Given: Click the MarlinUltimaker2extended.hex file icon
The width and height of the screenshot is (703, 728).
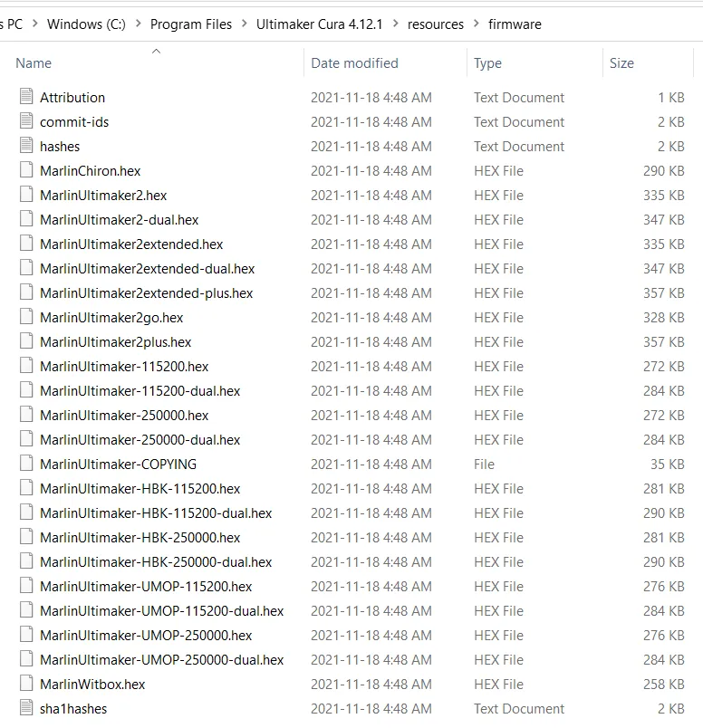Looking at the screenshot, I should [26, 244].
